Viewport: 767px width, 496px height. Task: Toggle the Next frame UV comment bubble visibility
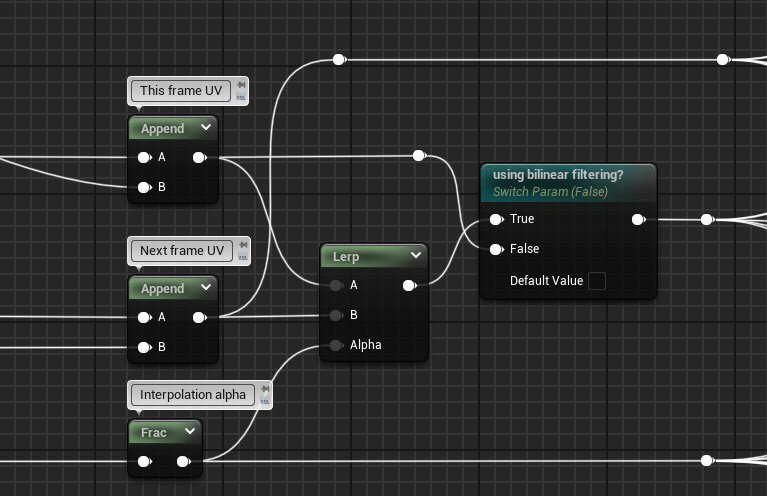pos(243,257)
